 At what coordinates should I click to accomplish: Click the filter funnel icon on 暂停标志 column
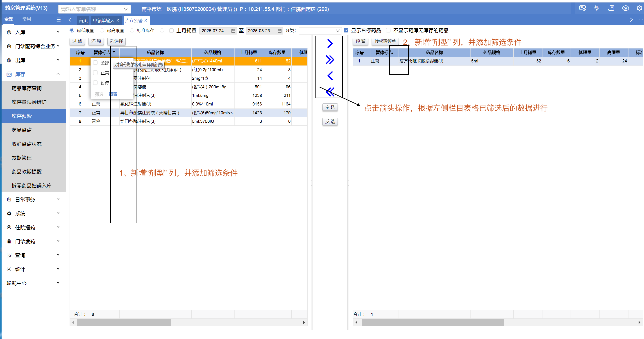click(114, 53)
